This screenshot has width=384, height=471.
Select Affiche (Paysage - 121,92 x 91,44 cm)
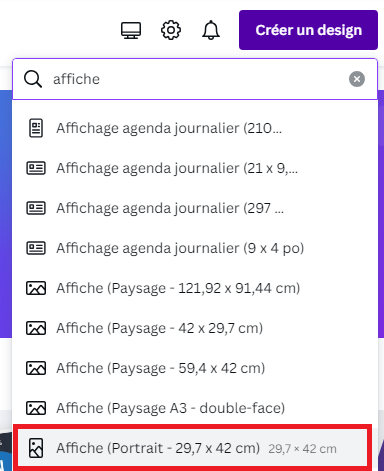(195, 288)
